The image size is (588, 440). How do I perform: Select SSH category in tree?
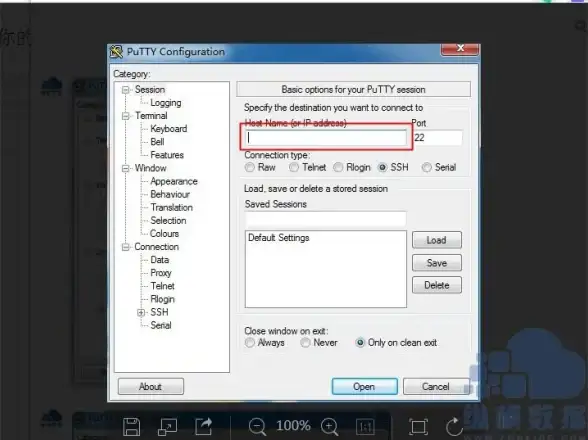(x=159, y=312)
